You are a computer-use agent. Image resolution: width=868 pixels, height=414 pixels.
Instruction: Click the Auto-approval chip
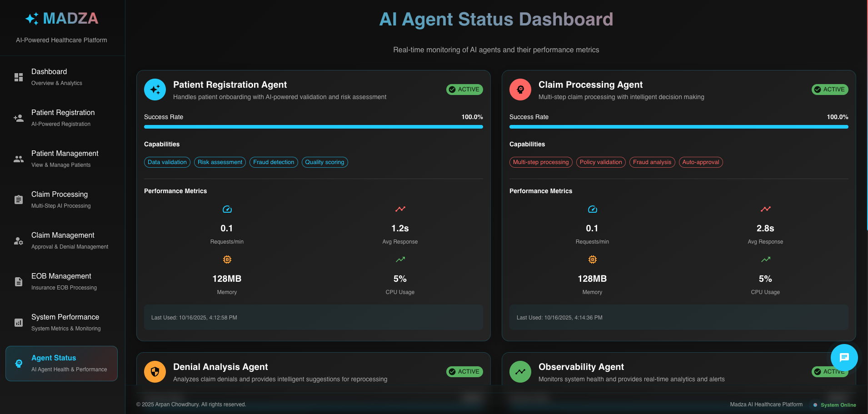pos(701,162)
